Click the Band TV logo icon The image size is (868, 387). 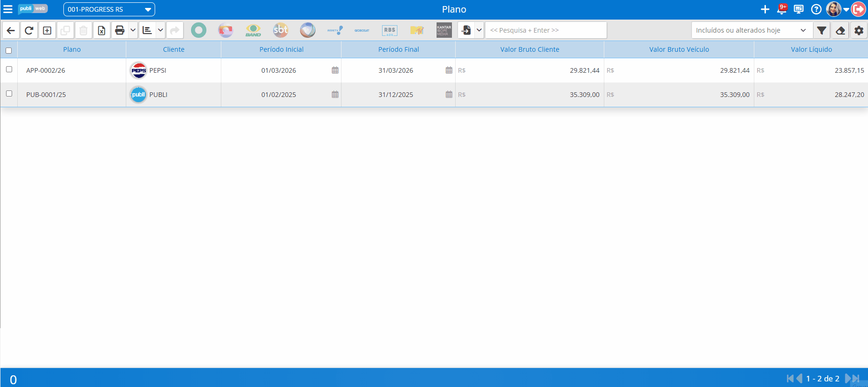pos(253,30)
